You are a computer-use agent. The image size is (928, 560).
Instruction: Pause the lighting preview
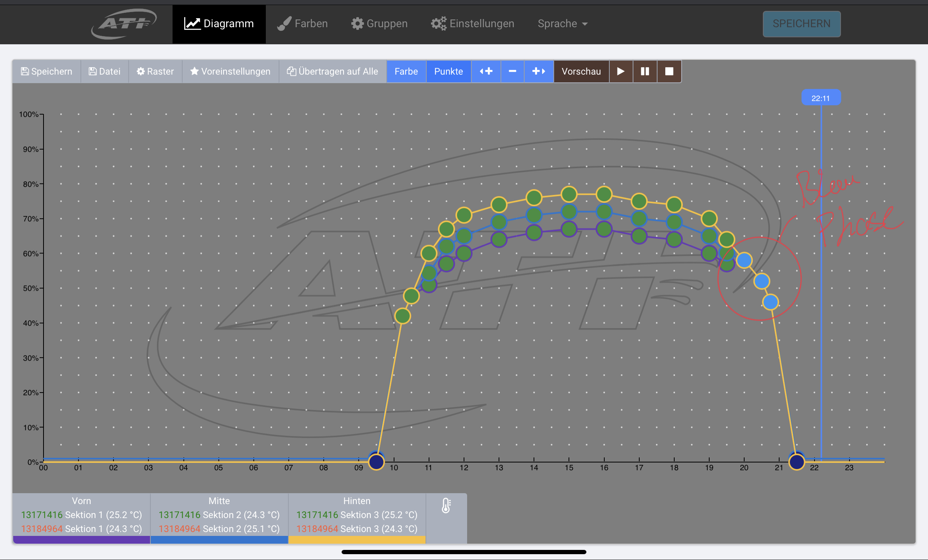click(645, 72)
